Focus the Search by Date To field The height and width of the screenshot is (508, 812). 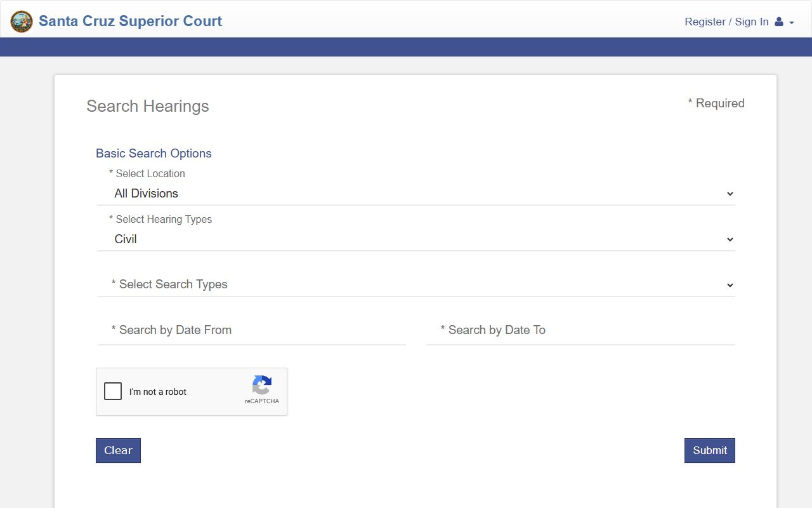click(x=580, y=330)
